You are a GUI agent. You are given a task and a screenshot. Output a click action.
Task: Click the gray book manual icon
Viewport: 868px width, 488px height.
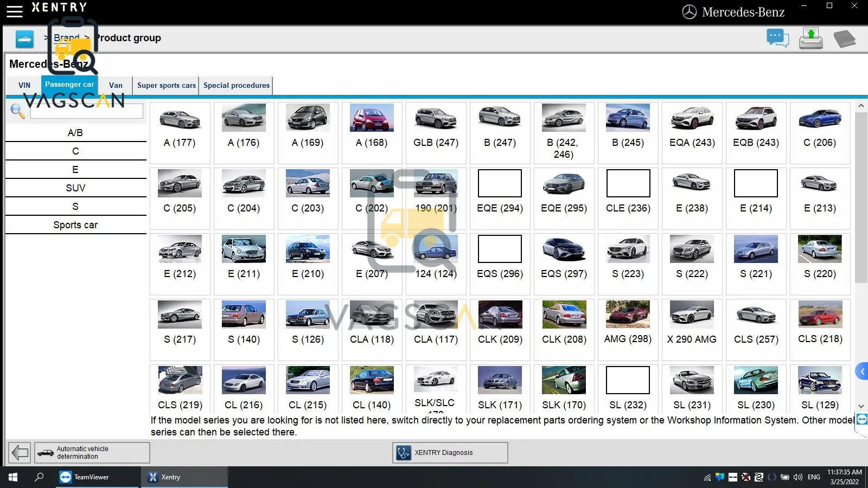[x=844, y=39]
